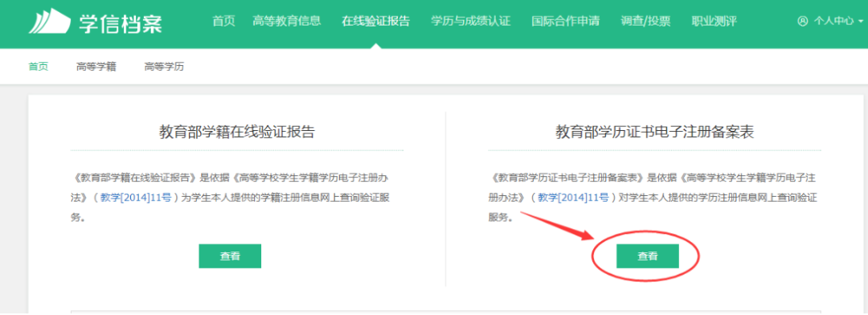The width and height of the screenshot is (868, 315).
Task: Open the 国际合作申请 menu item
Action: click(565, 22)
